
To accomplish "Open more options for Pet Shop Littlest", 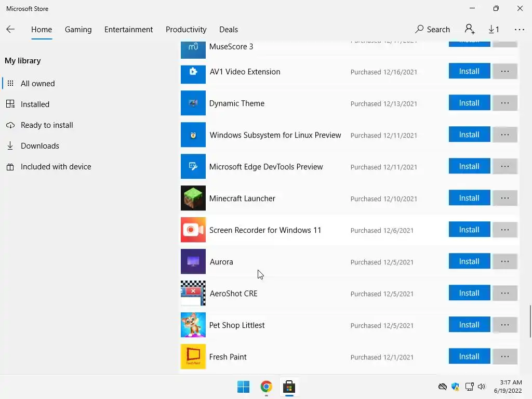I will 505,325.
